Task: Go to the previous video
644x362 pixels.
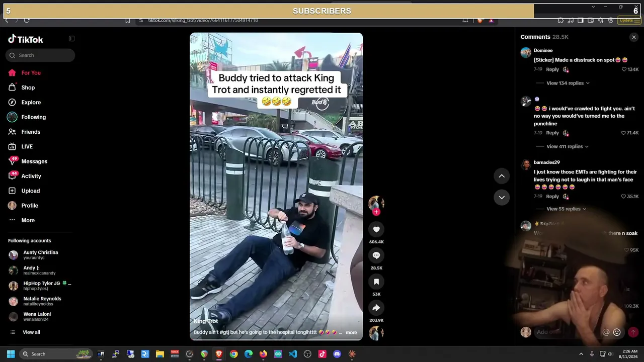Action: point(502,176)
